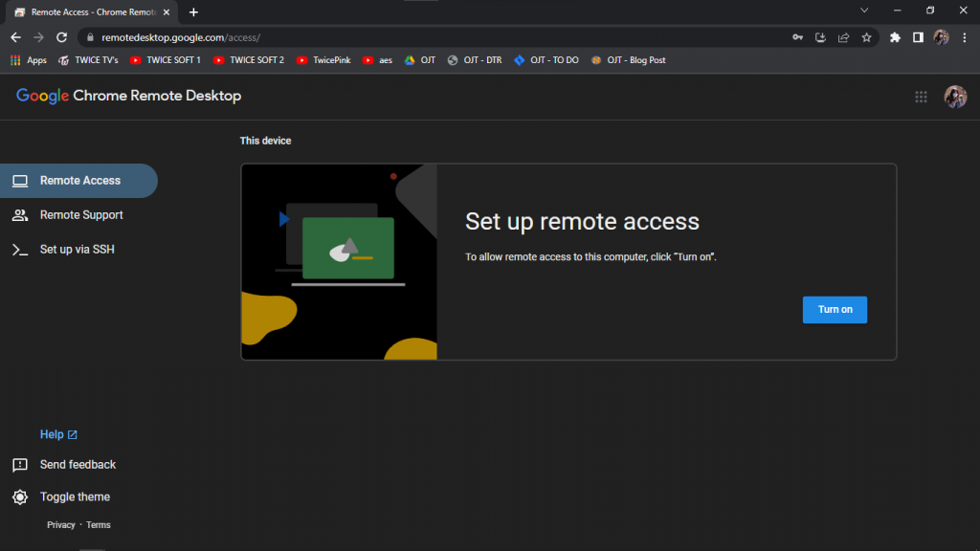980x551 pixels.
Task: Switch theme with Toggle theme
Action: (61, 496)
